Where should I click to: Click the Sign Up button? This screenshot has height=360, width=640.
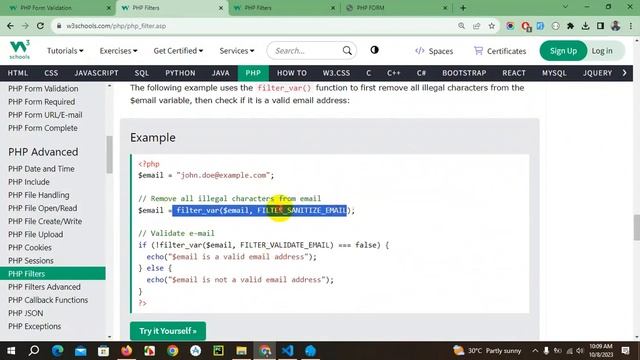click(563, 51)
